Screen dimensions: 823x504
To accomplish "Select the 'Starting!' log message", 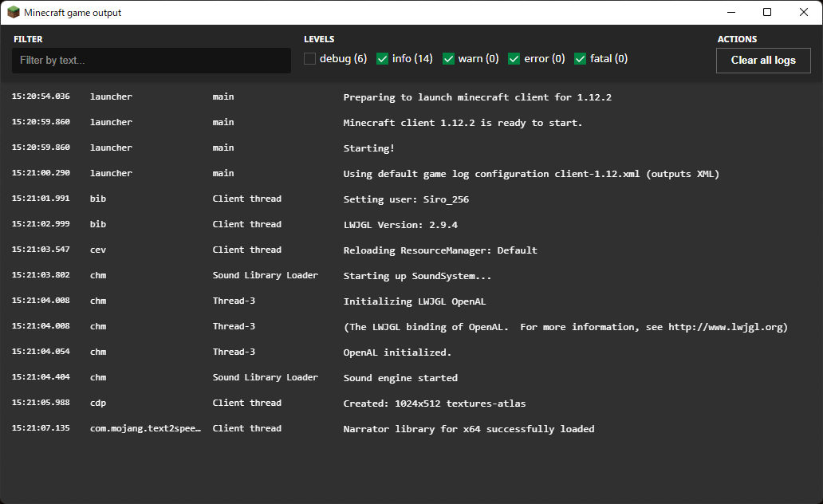I will [x=368, y=148].
